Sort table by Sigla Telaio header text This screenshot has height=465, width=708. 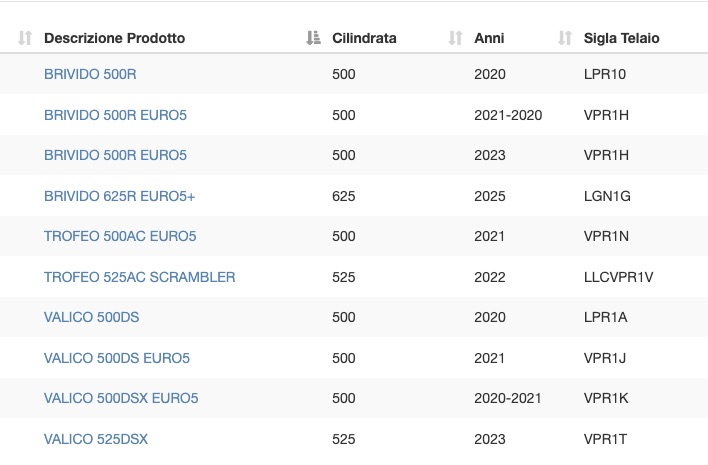(x=621, y=38)
